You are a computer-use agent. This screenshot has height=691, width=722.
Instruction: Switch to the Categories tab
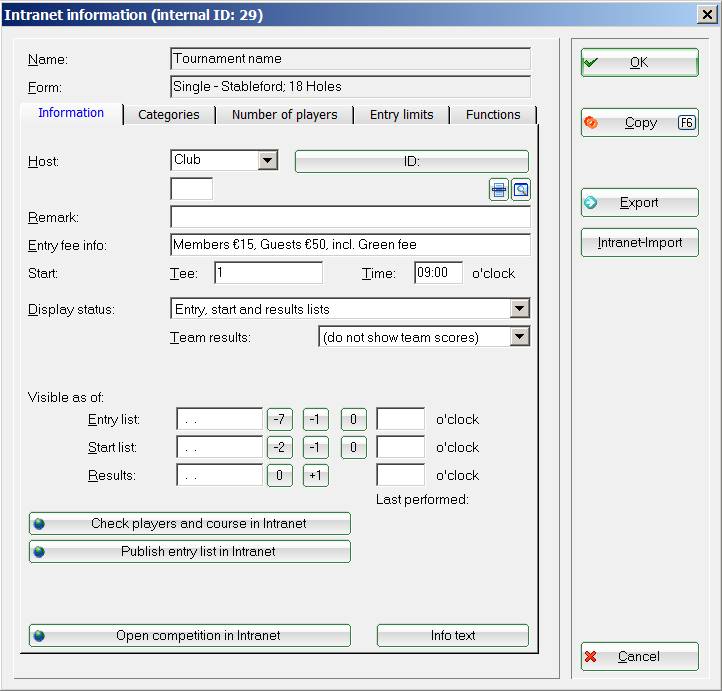pos(168,115)
